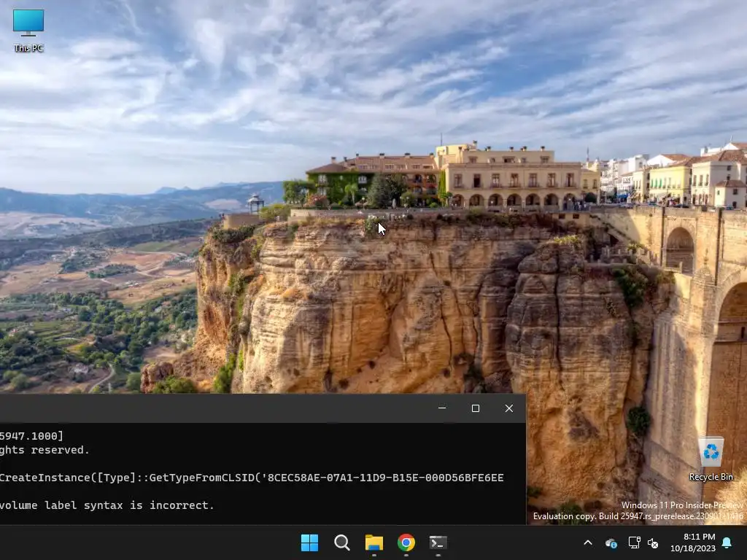747x560 pixels.
Task: Open clock showing 8:11 PM 10/18/2023
Action: click(x=693, y=542)
